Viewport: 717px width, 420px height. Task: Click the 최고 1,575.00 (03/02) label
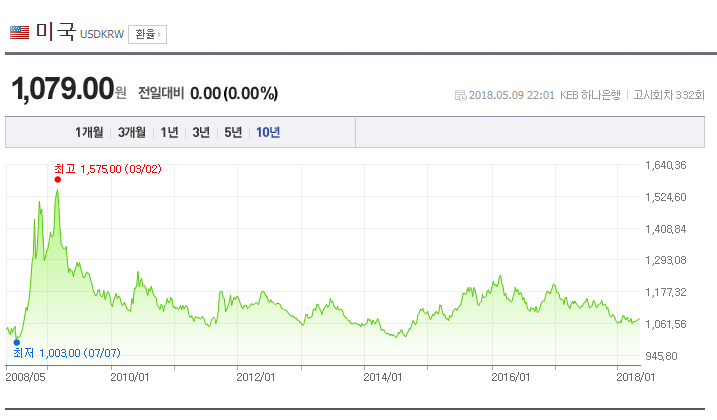[x=108, y=169]
